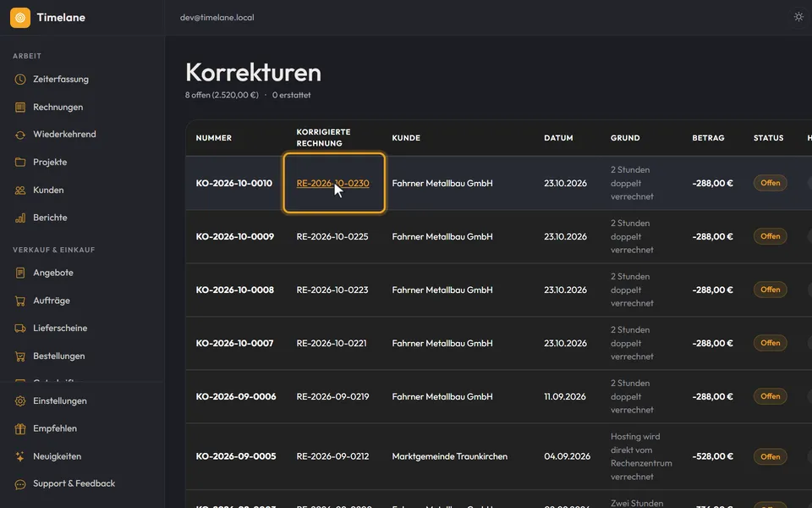The image size is (812, 508).
Task: Select correction number KO-2026-09-0006
Action: [x=236, y=396]
